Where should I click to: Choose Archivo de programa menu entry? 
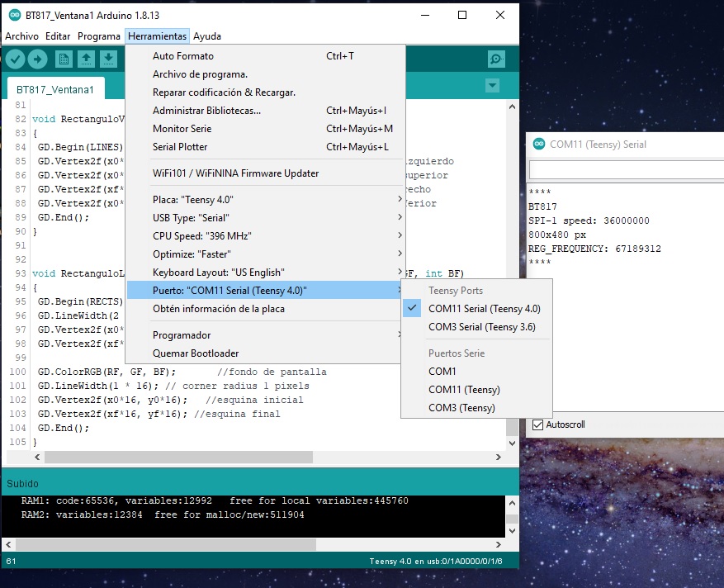coord(266,73)
